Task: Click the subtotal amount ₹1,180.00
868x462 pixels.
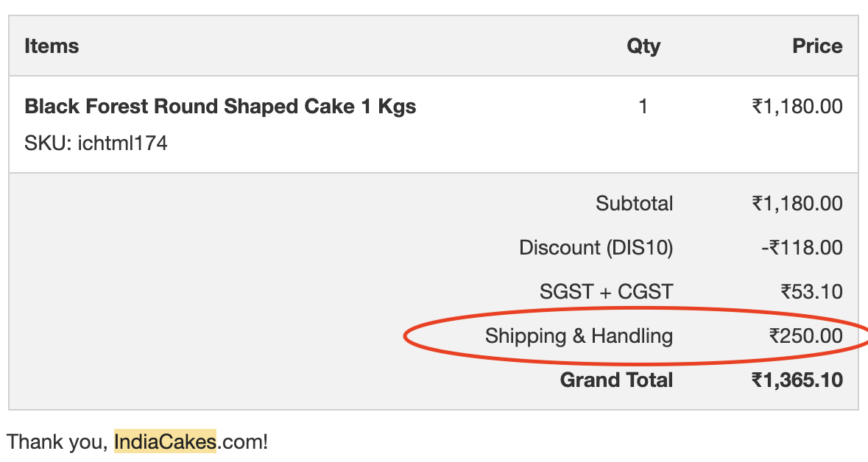Action: [797, 203]
